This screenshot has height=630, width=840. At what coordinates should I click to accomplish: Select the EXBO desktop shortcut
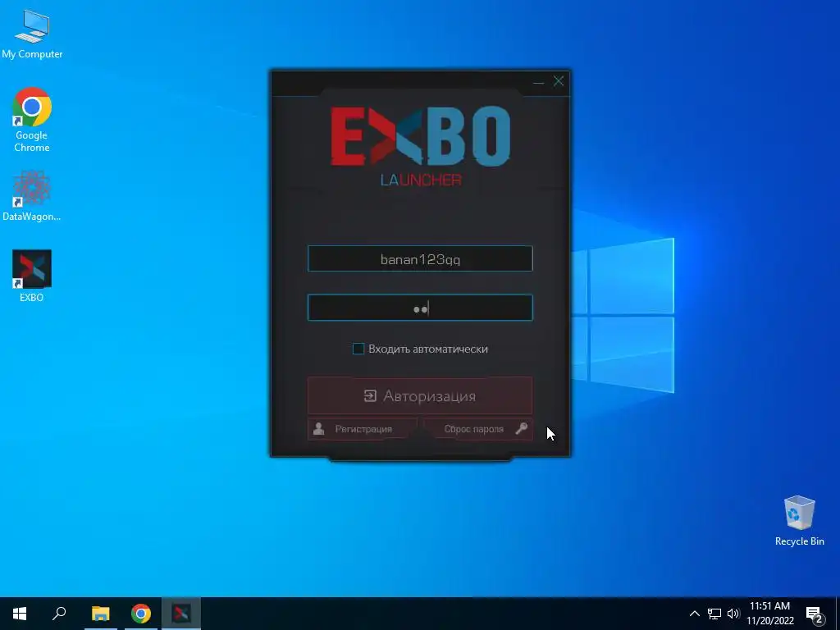32,276
